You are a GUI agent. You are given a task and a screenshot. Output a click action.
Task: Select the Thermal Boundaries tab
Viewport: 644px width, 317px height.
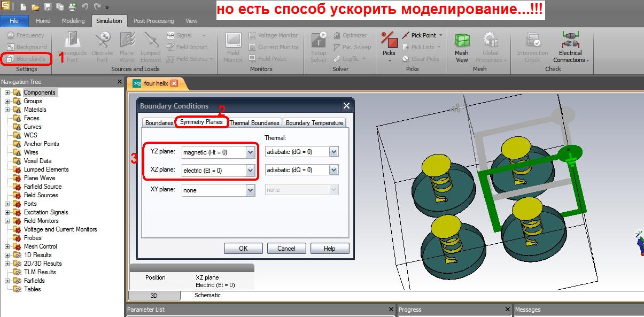pos(254,123)
